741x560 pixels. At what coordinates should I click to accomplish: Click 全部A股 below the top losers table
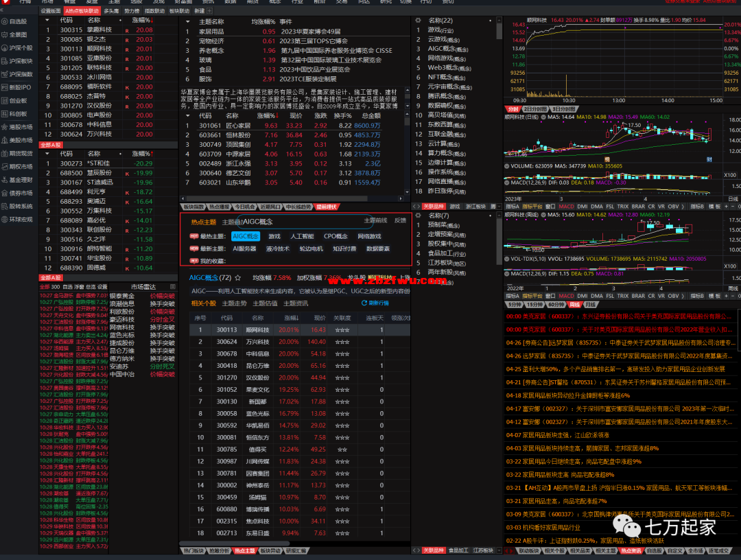click(51, 278)
